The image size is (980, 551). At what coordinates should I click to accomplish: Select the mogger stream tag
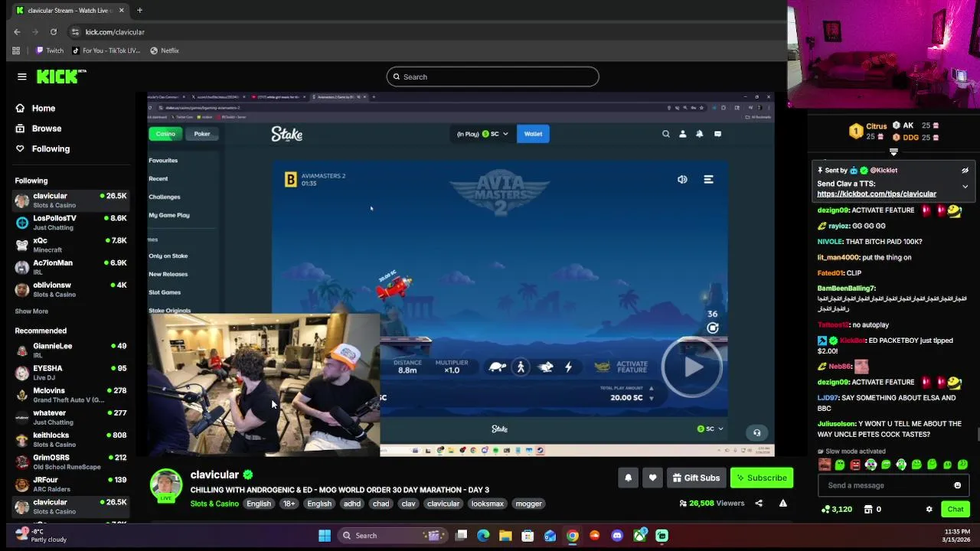(528, 504)
